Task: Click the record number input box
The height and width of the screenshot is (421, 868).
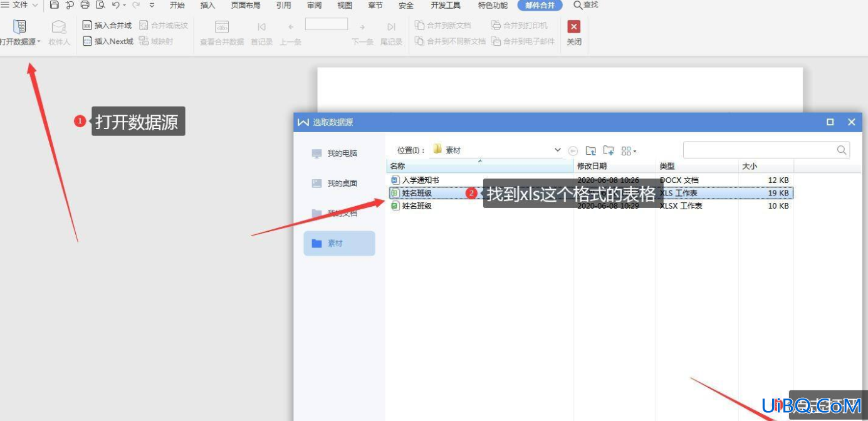Action: point(327,24)
